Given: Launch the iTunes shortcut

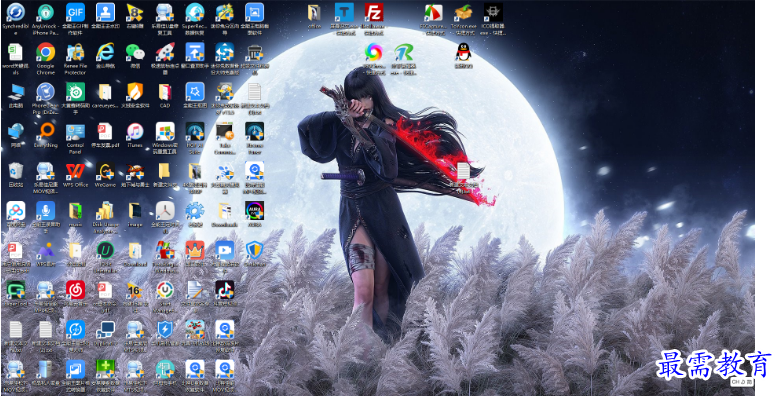Looking at the screenshot, I should 135,132.
